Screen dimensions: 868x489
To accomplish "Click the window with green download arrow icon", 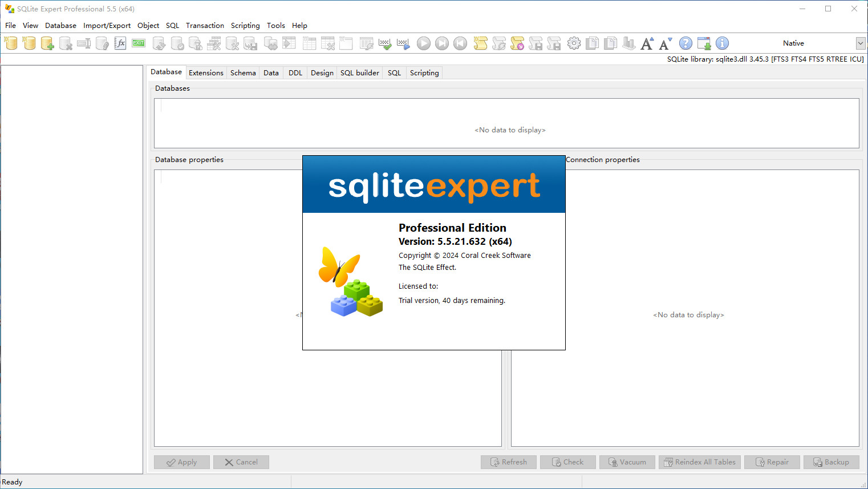I will point(704,43).
